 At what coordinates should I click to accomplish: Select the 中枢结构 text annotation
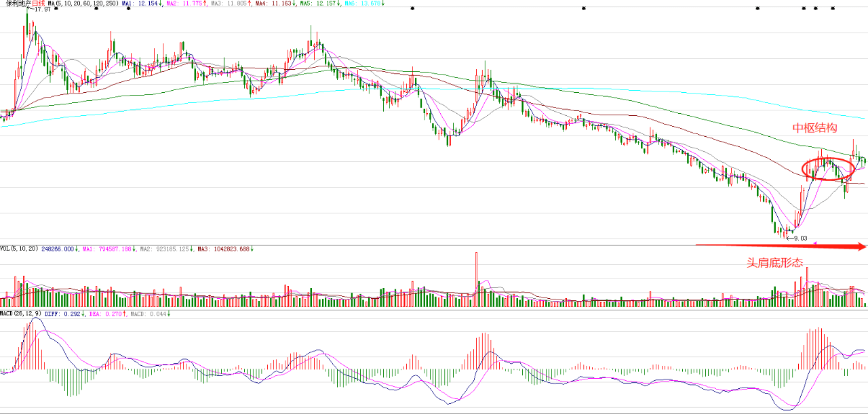pos(815,128)
